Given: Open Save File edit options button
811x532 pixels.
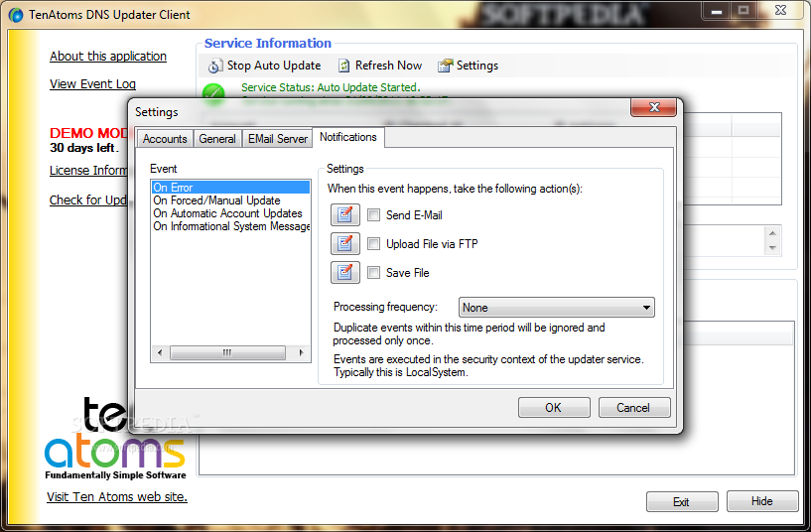Looking at the screenshot, I should [x=345, y=273].
